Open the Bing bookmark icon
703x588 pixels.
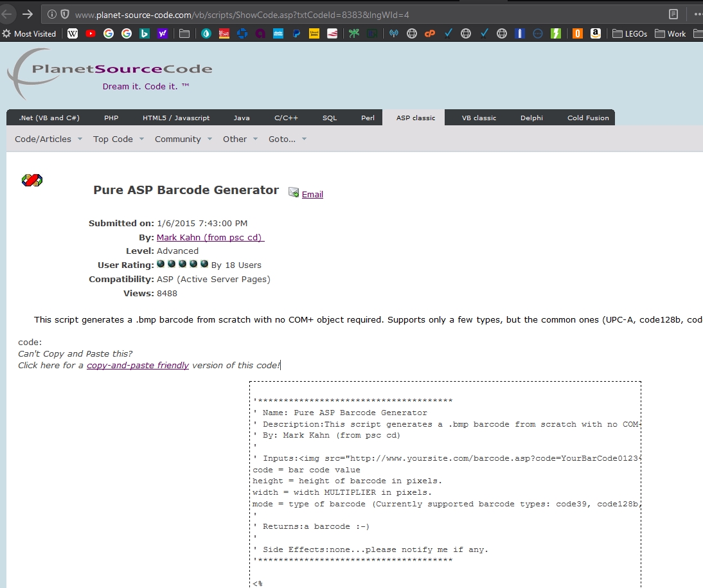pos(145,33)
